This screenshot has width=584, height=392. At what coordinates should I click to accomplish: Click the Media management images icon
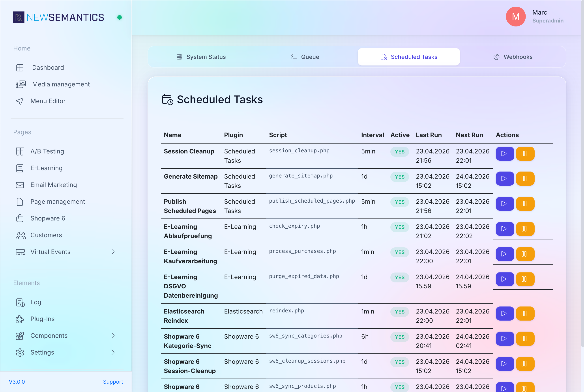click(21, 84)
